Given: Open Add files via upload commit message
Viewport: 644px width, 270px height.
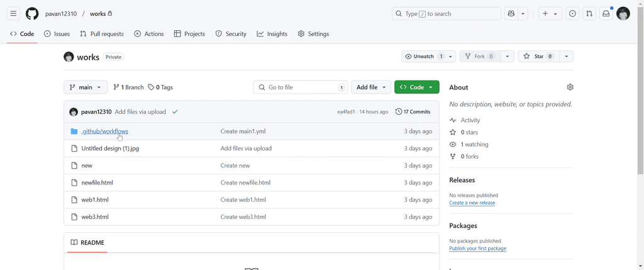Looking at the screenshot, I should coord(140,112).
